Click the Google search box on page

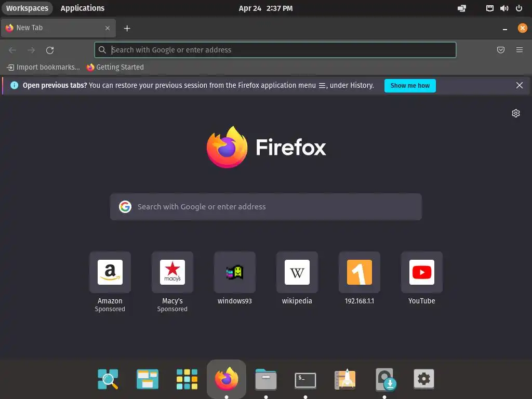click(265, 207)
